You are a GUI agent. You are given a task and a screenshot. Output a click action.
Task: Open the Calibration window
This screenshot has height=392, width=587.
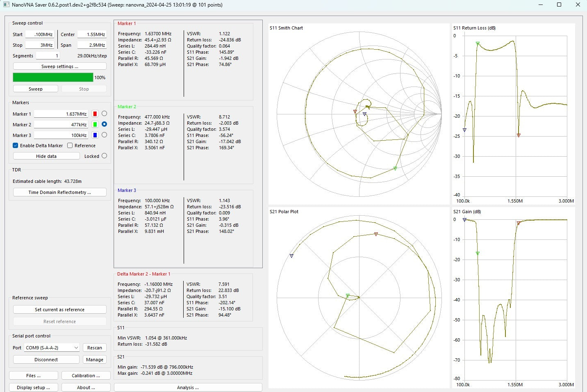(86, 376)
